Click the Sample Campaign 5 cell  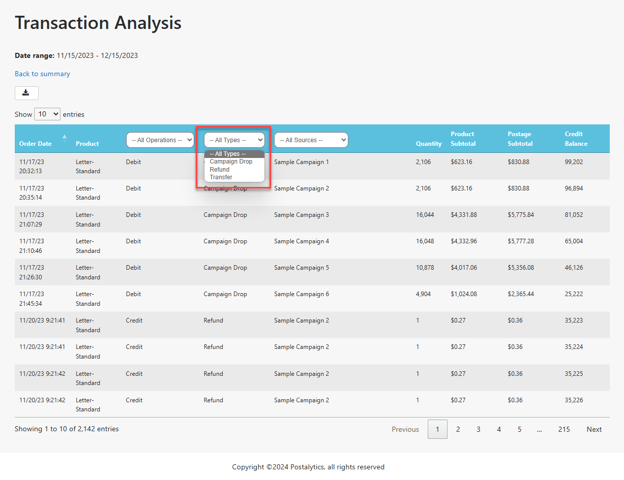[x=301, y=268]
